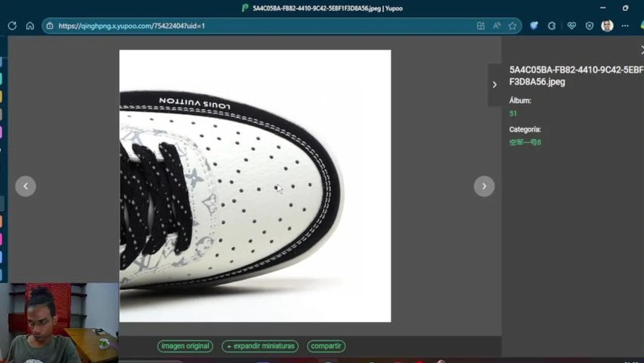Add page to favorites star icon

[x=512, y=26]
